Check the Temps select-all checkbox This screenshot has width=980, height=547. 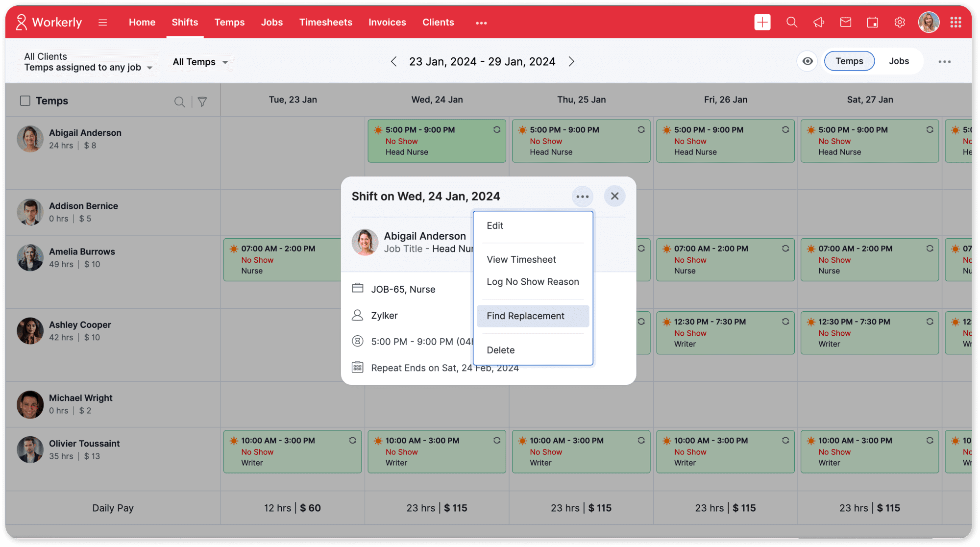coord(25,100)
